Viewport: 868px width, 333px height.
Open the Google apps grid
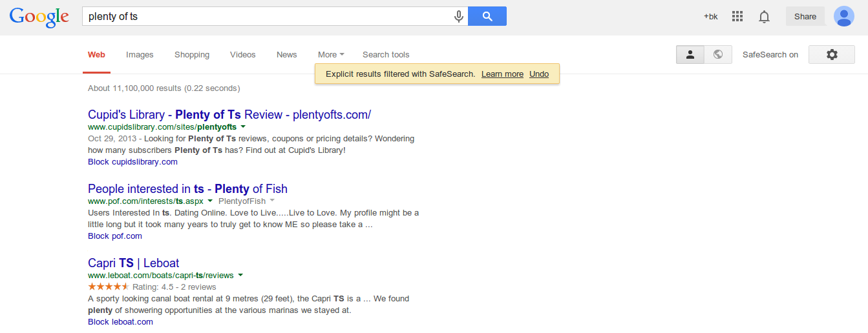[737, 17]
